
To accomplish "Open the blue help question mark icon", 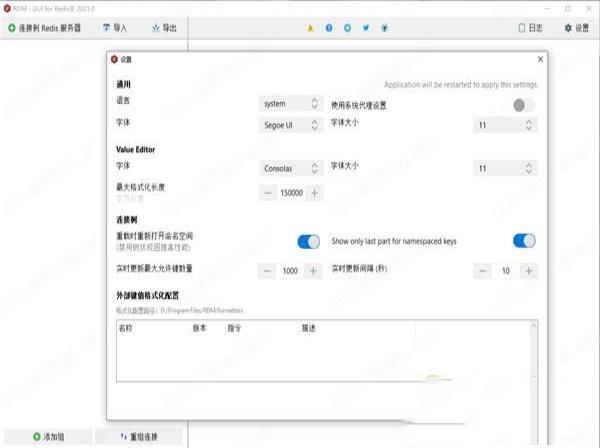I will coord(329,28).
